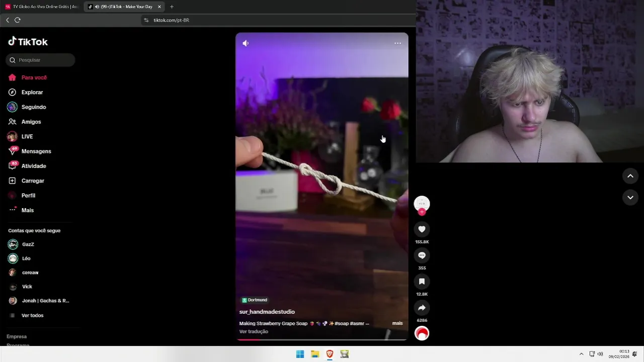Mute the video with speaker icon

[x=246, y=43]
